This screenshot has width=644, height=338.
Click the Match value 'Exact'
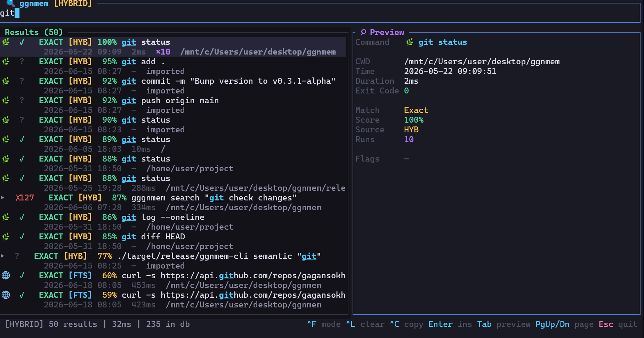point(416,110)
